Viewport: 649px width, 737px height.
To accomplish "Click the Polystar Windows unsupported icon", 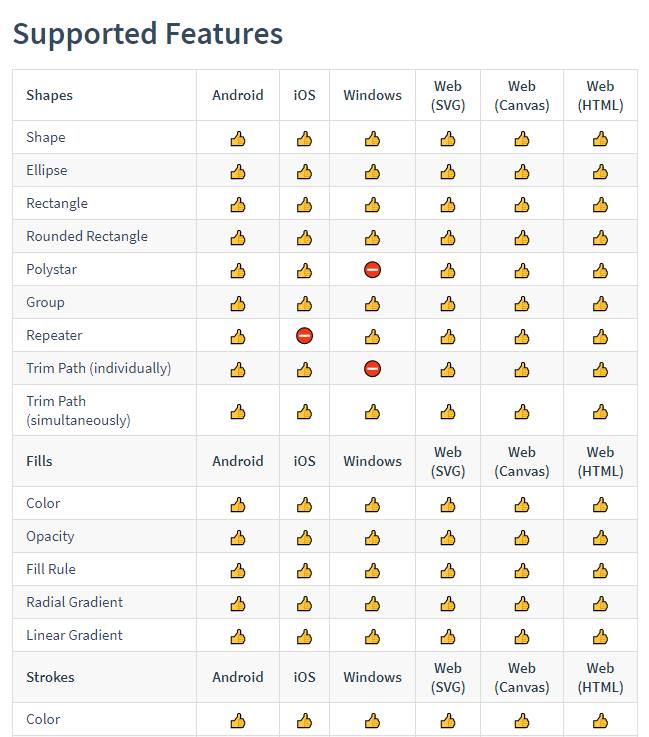I will click(x=372, y=270).
